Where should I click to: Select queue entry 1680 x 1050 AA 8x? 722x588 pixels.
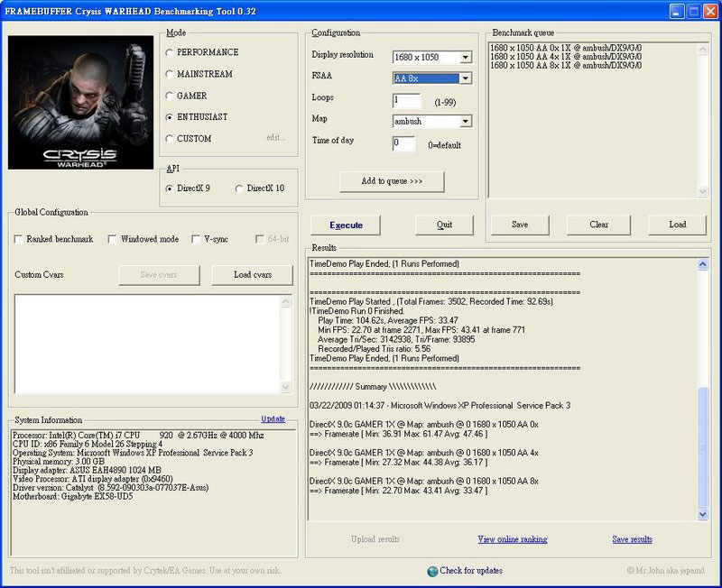(566, 65)
